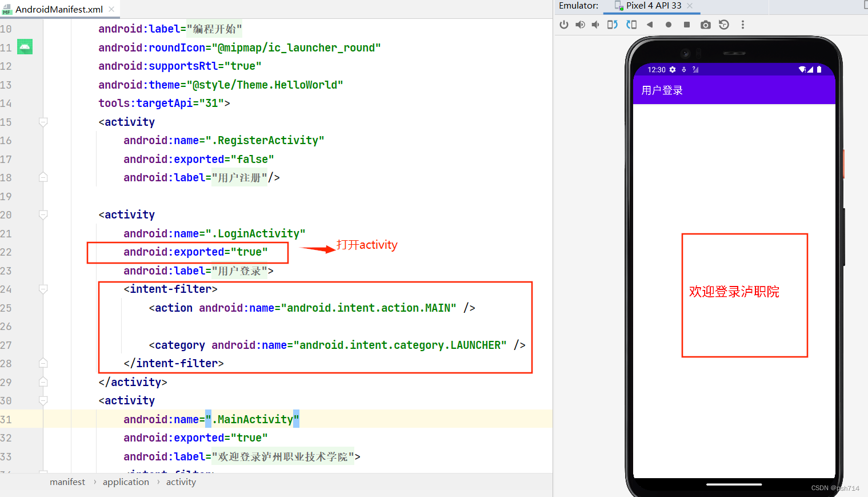Click the android:exported="false" attribute text
Screen dimensions: 868x497
click(199, 159)
